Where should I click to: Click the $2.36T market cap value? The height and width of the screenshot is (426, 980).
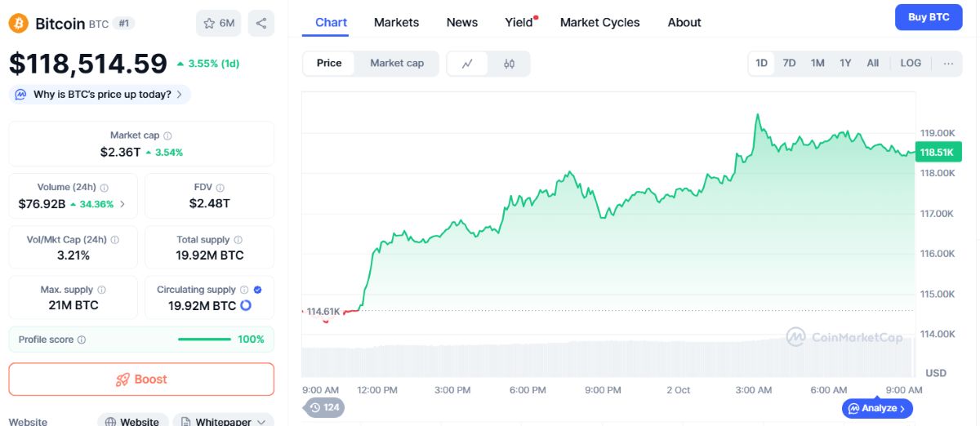click(120, 152)
